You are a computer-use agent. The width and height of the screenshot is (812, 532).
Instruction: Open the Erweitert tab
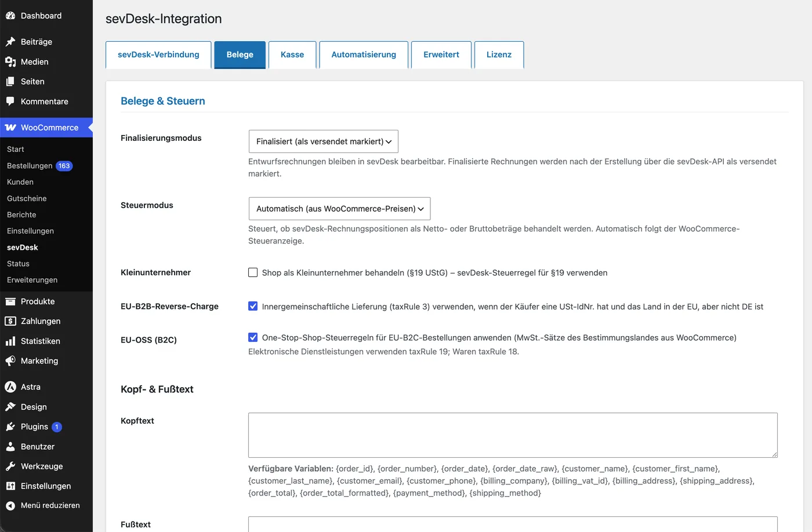[441, 54]
